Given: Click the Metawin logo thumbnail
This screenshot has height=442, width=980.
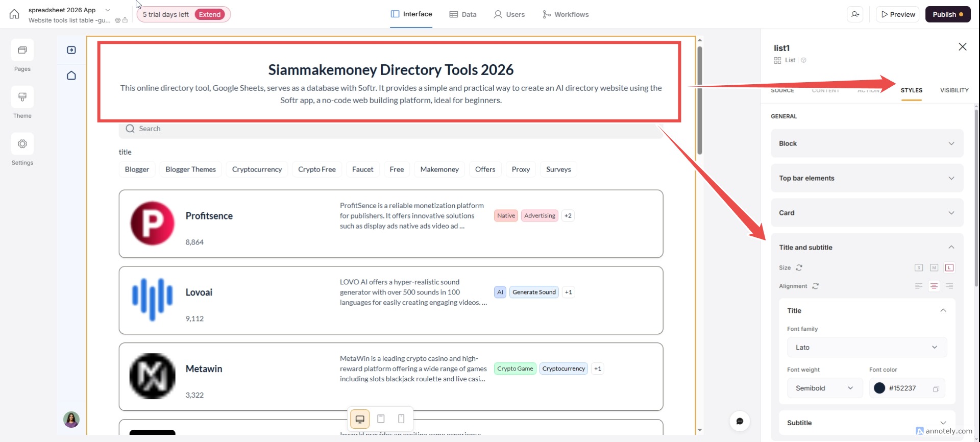Looking at the screenshot, I should [152, 376].
